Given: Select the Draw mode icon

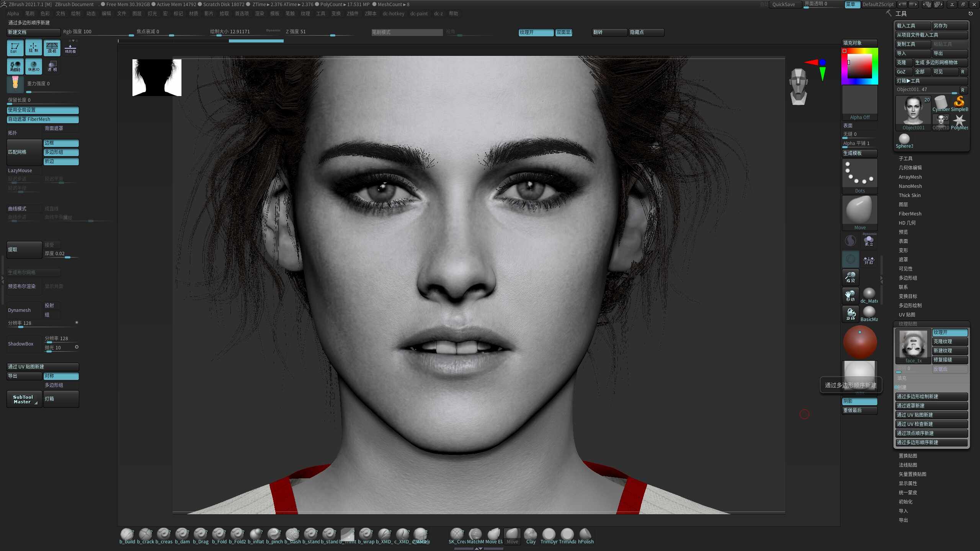Looking at the screenshot, I should [33, 47].
